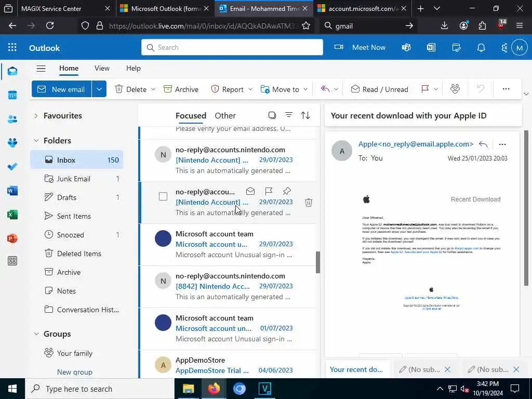Expand the ribbon using the right-edge chevron

526,94
